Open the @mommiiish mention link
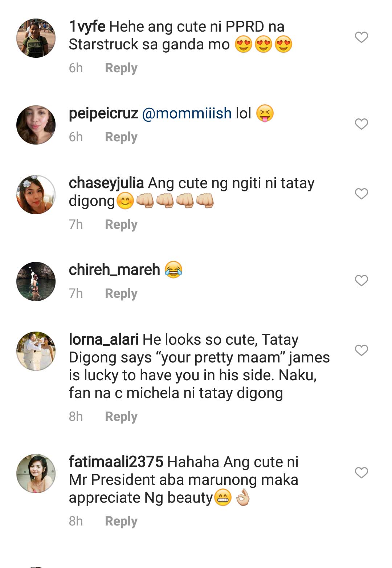The width and height of the screenshot is (392, 568). [x=187, y=113]
